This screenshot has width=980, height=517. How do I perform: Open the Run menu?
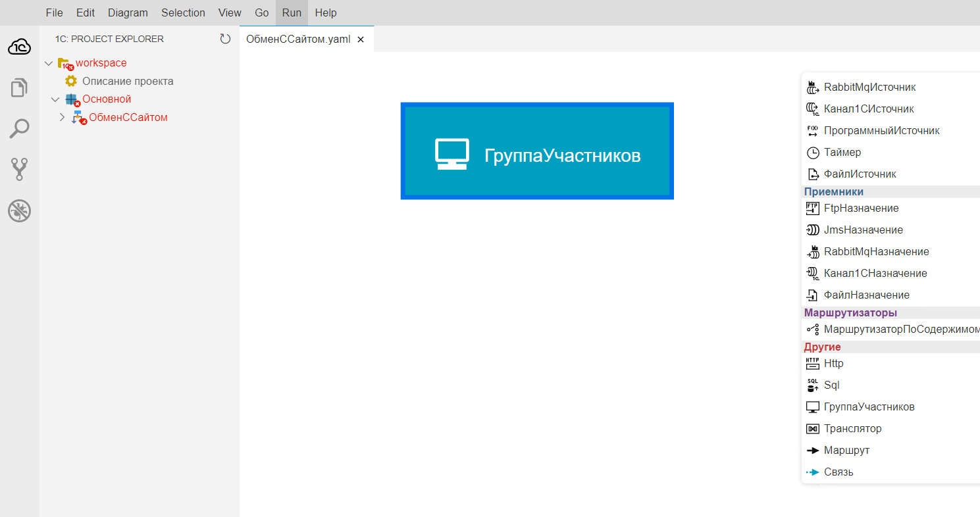292,12
